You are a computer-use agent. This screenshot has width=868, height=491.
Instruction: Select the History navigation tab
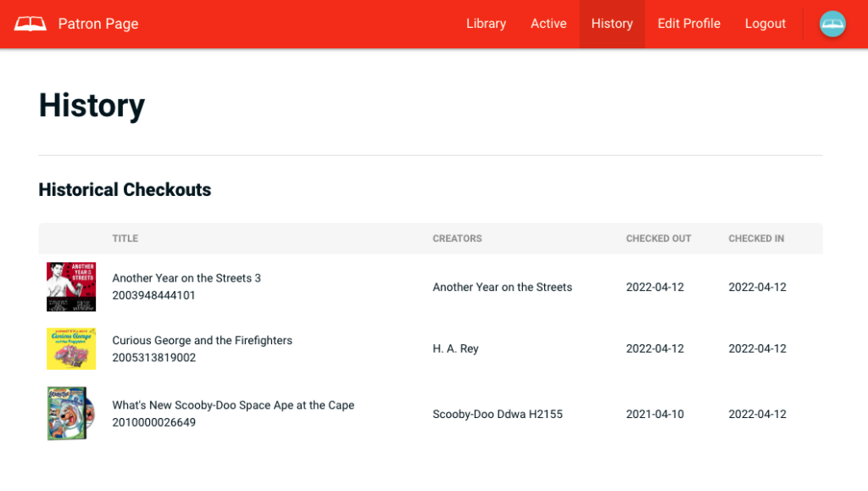(612, 24)
